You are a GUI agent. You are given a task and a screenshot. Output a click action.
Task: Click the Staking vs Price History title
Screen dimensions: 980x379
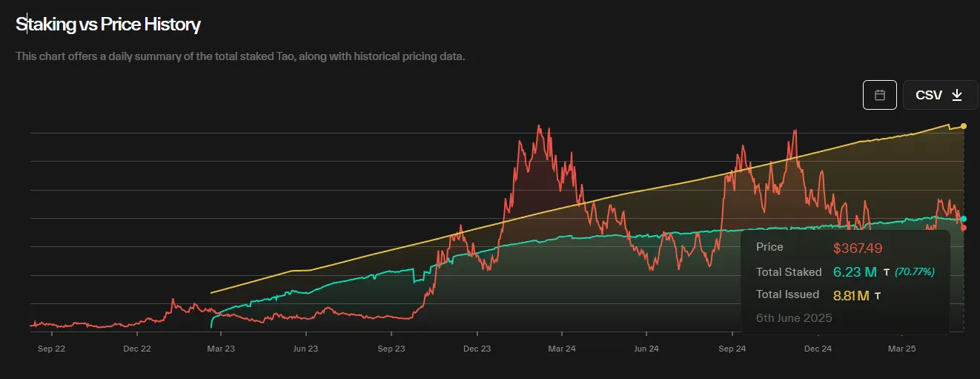(x=108, y=24)
